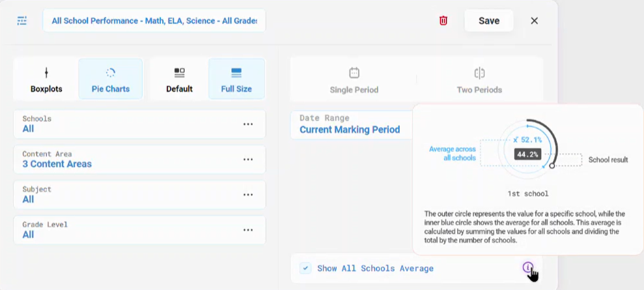The height and width of the screenshot is (290, 644).
Task: Click the report title input field
Action: click(x=154, y=21)
